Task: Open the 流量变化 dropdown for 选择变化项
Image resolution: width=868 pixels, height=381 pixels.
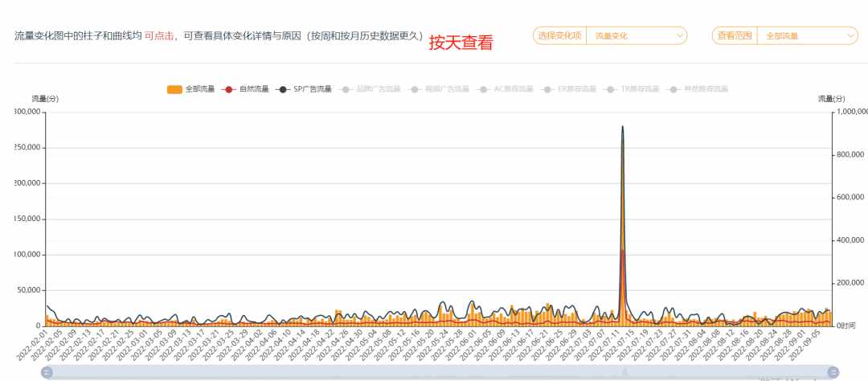Action: point(637,35)
